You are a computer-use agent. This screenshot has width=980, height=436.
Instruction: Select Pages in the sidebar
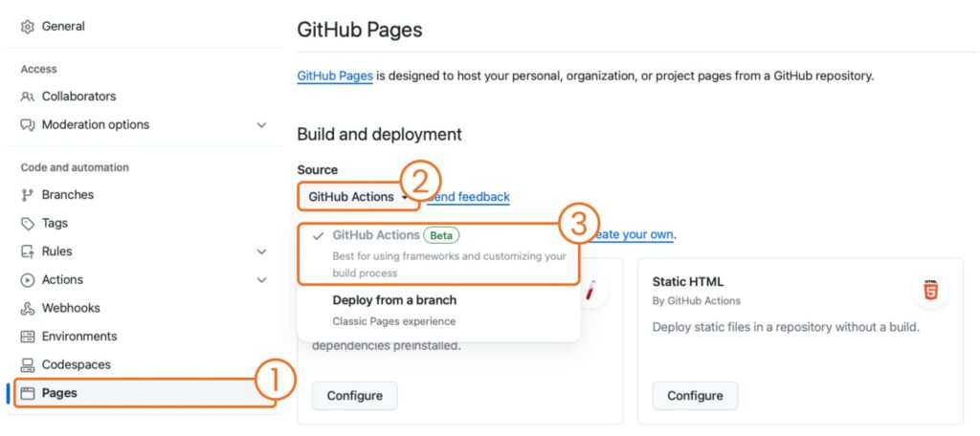pyautogui.click(x=145, y=394)
